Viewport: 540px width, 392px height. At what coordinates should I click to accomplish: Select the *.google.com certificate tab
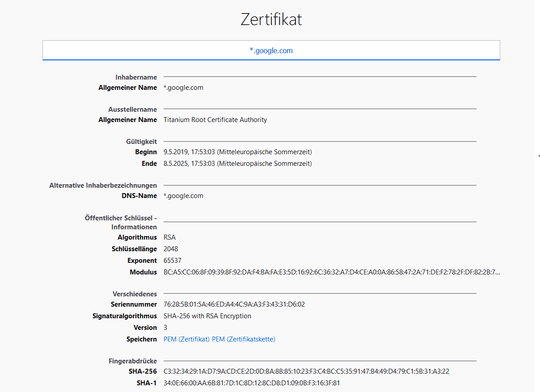click(271, 51)
